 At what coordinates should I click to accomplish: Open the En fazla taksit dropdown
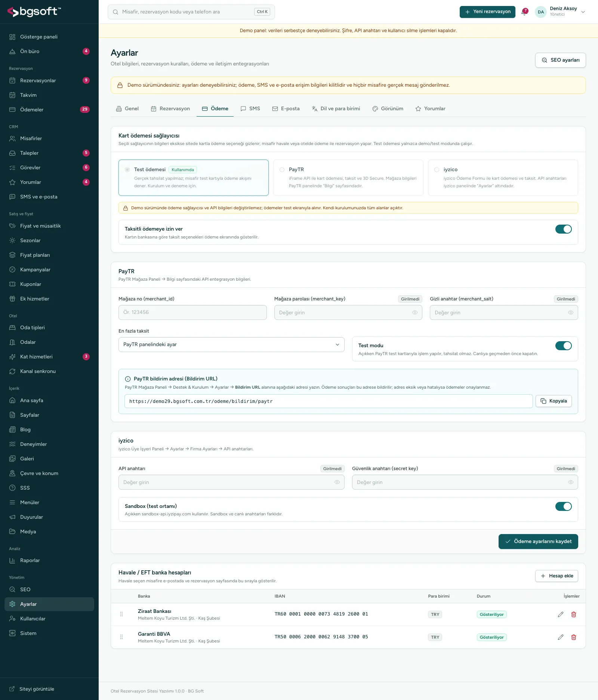[231, 345]
